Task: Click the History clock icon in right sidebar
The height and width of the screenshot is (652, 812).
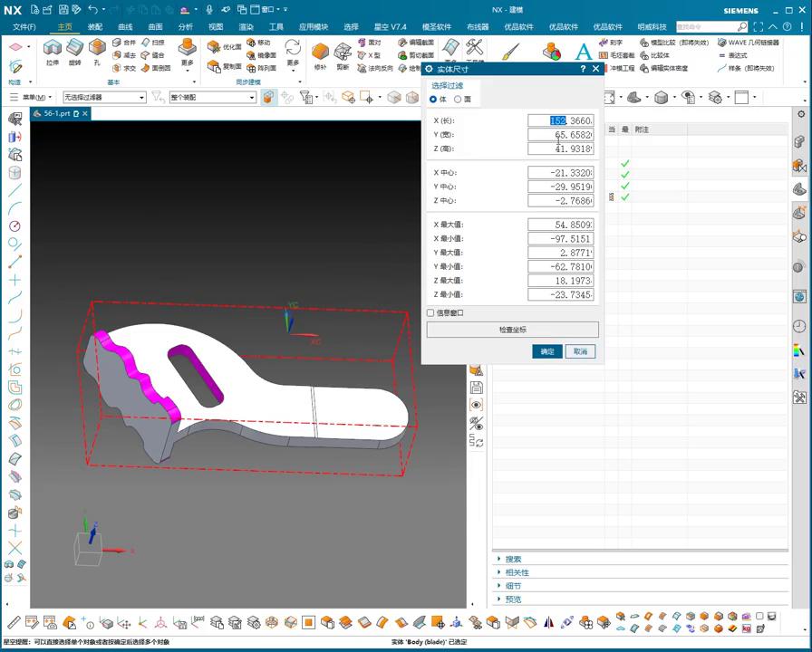Action: tap(799, 326)
